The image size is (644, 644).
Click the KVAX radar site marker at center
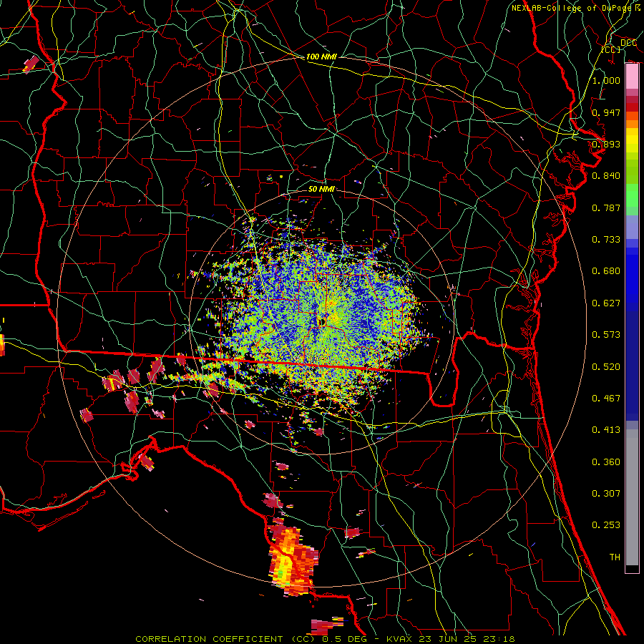(321, 322)
